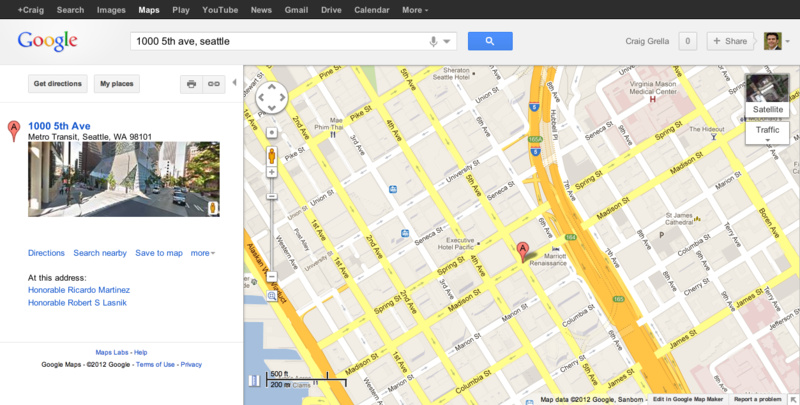Click the notifications count box showing 0

pyautogui.click(x=687, y=41)
